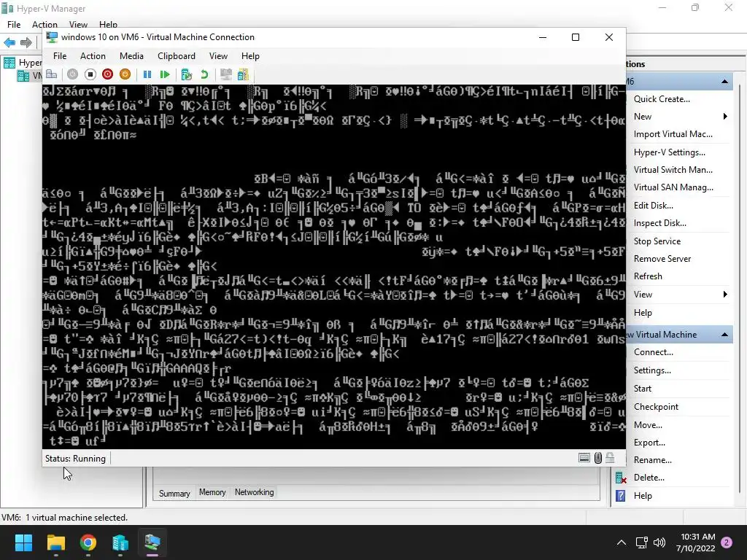747x560 pixels.
Task: Click the VM Connection window title icon
Action: point(52,37)
